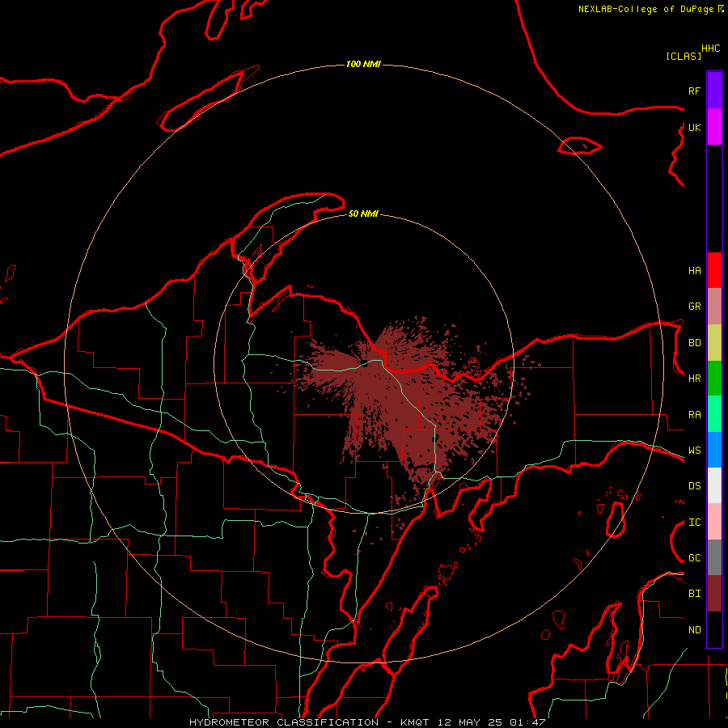Select the yellow BD legend swatch
Screen dimensions: 728x728
point(714,342)
